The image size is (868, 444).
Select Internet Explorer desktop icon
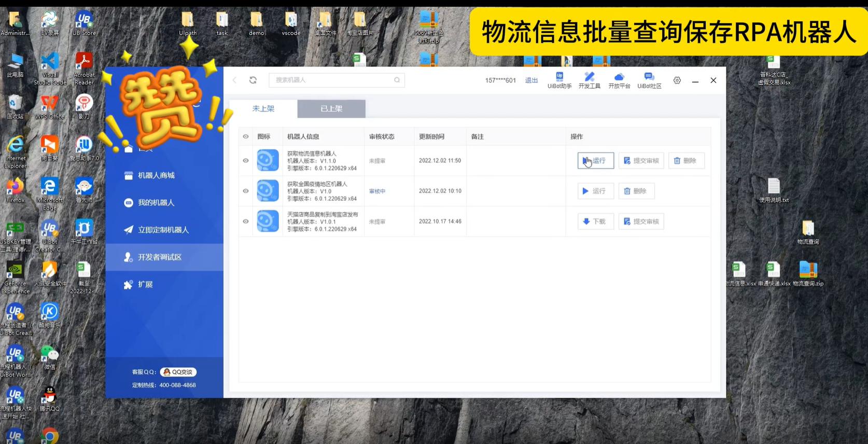(16, 152)
